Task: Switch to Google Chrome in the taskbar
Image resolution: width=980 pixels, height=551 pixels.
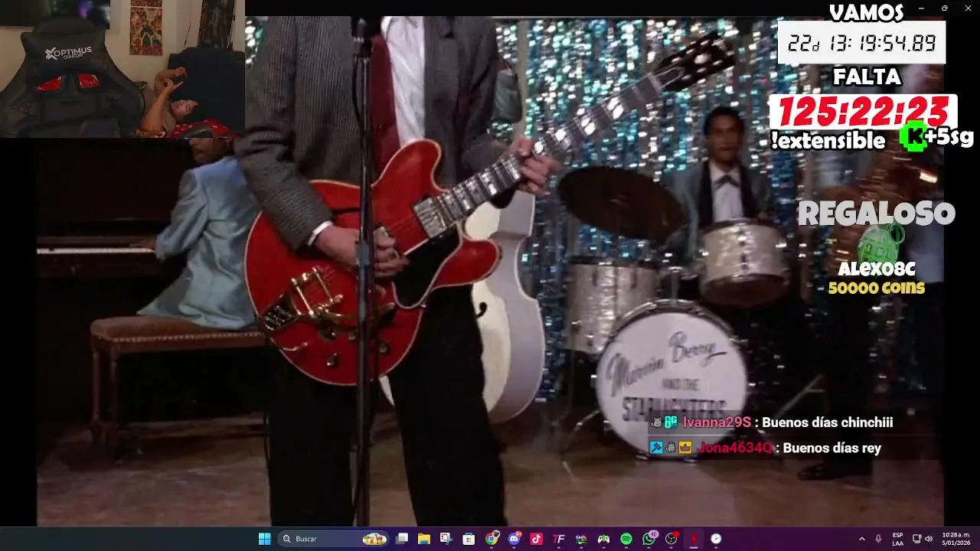Action: 492,539
